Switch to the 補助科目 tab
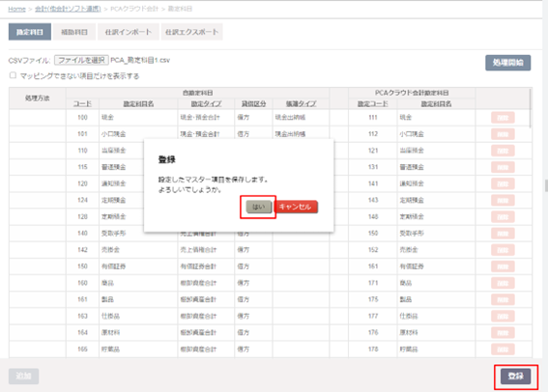 [x=74, y=32]
